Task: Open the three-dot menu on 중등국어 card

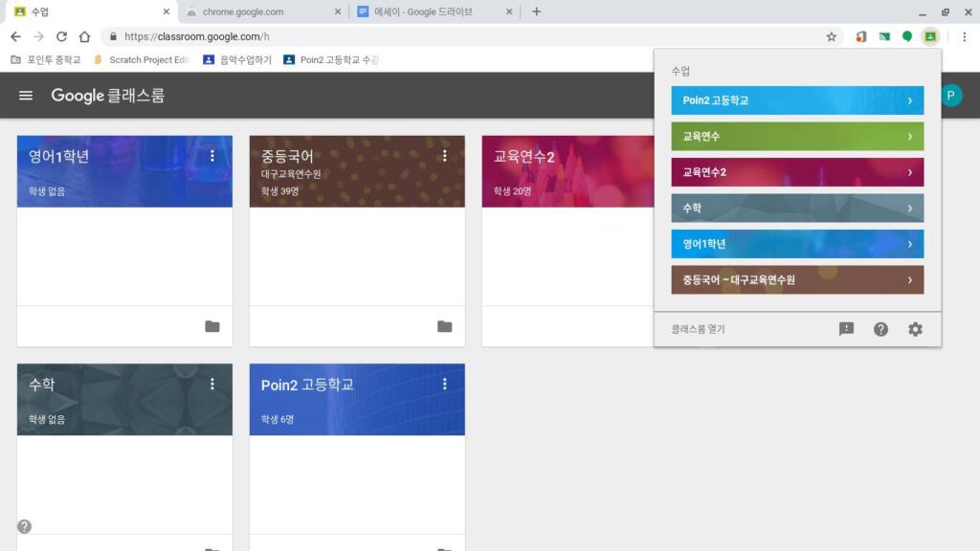Action: point(444,156)
